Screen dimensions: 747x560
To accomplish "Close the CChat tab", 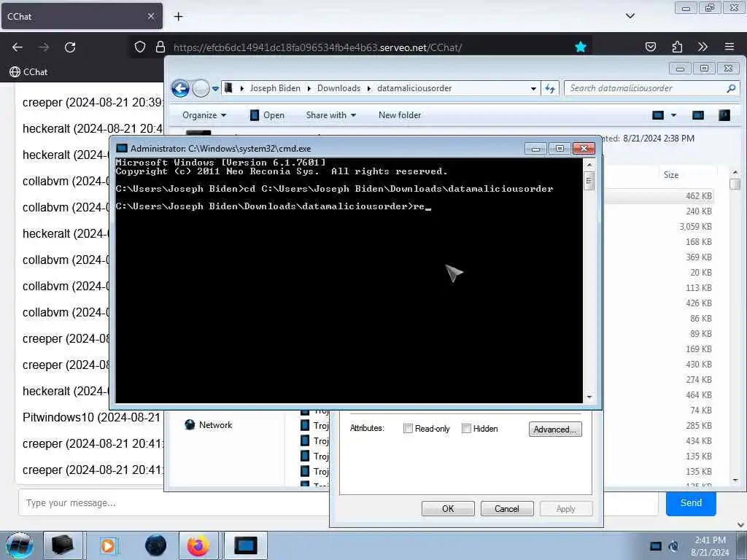I will click(x=150, y=16).
